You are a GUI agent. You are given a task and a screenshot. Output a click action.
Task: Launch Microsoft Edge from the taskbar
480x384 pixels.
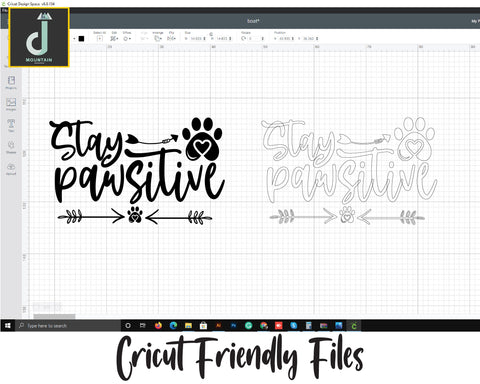tap(173, 325)
